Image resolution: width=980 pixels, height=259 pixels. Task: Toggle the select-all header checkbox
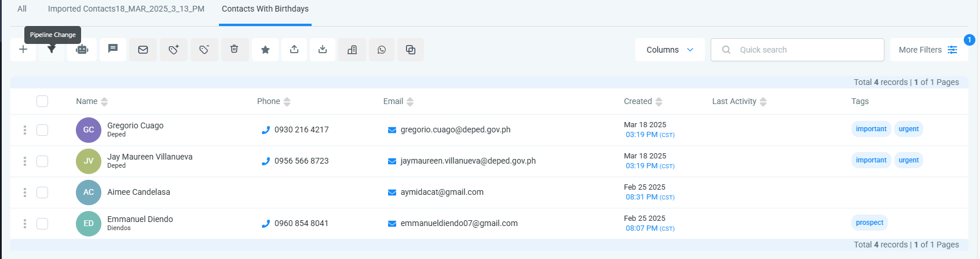click(42, 101)
